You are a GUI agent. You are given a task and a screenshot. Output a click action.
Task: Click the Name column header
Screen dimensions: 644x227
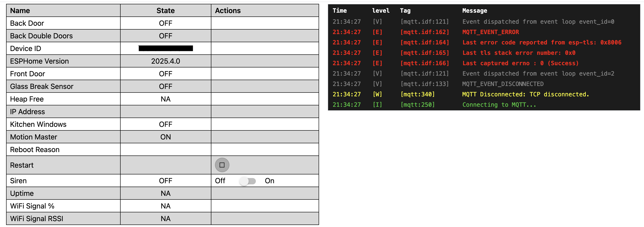pos(20,10)
